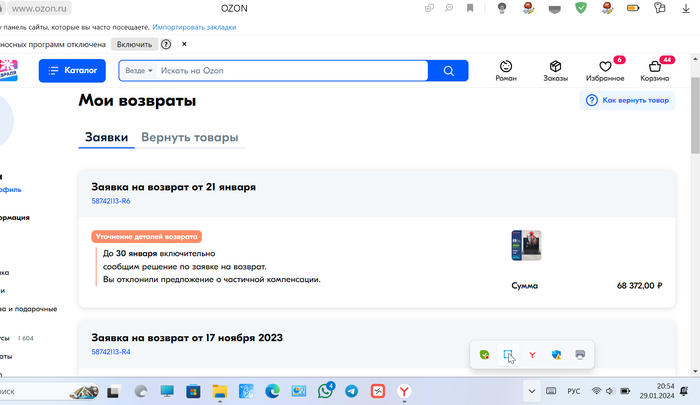Open the returned product thumbnail image
Viewport: 700px width, 405px height.
coord(526,245)
